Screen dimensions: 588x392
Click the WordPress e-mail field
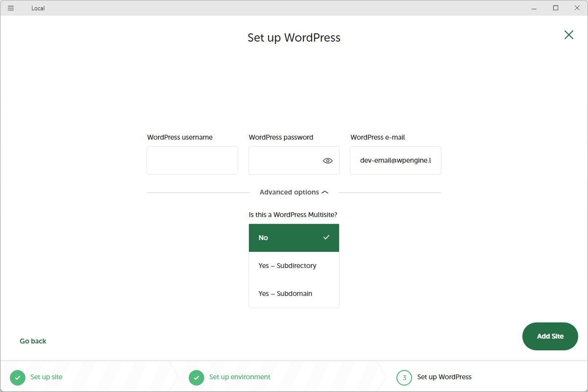pos(395,160)
